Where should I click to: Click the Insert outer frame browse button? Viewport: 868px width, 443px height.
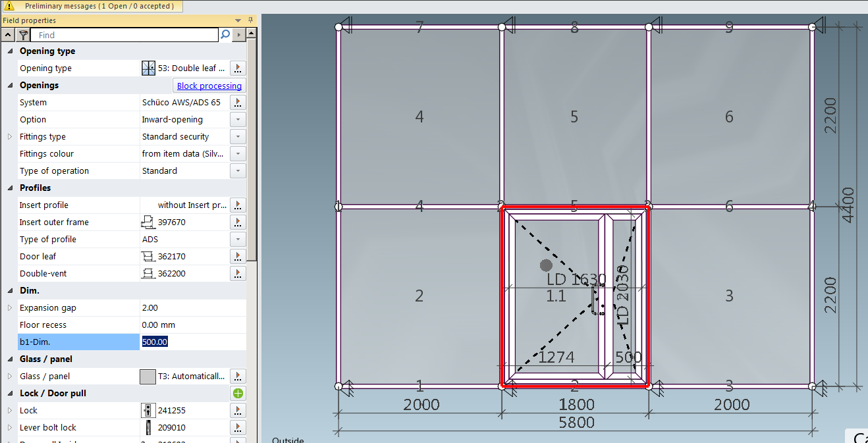(238, 222)
